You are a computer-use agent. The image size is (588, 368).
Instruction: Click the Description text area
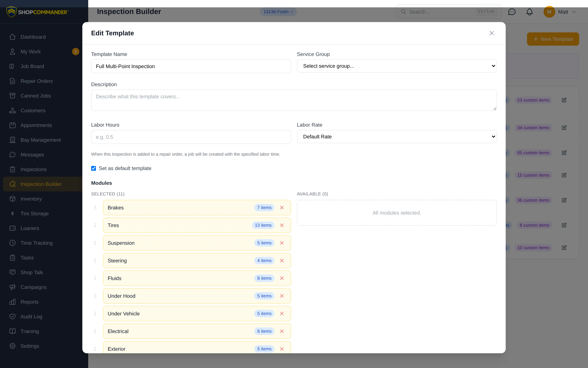tap(294, 100)
